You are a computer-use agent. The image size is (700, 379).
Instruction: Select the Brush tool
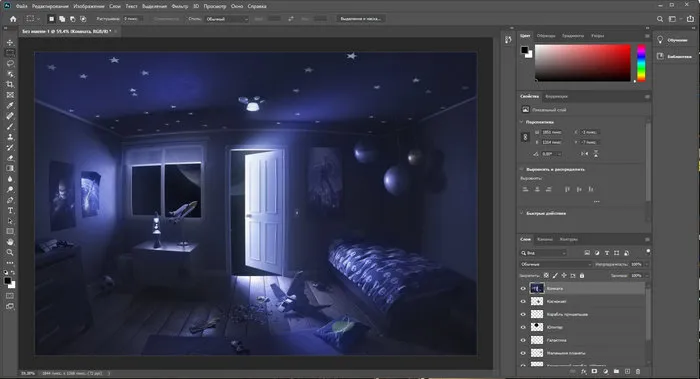[x=10, y=127]
